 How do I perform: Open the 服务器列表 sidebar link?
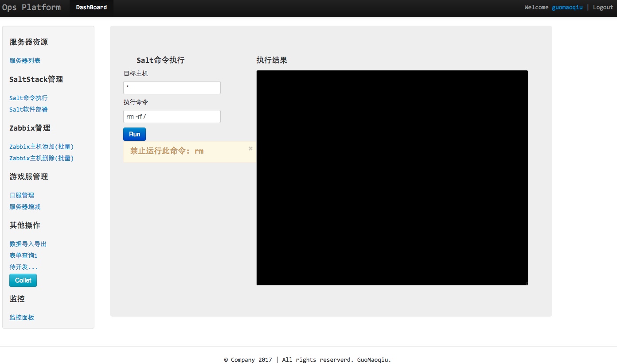point(25,61)
